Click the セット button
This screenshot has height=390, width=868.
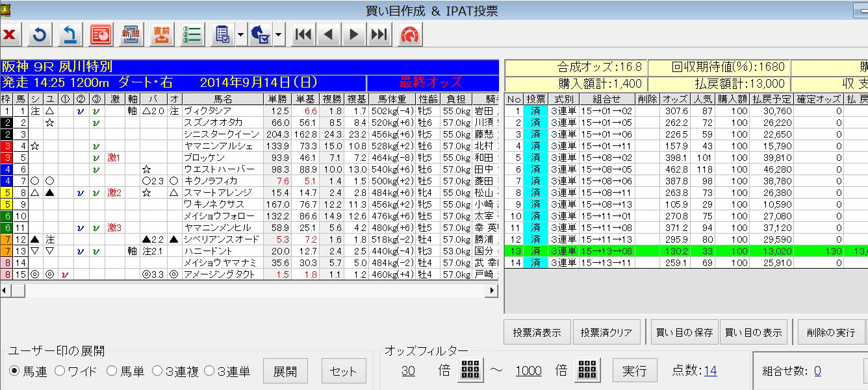344,371
